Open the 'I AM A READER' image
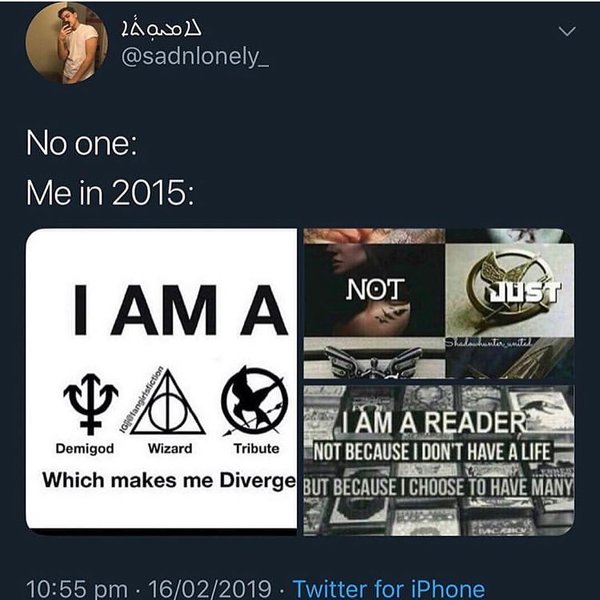The height and width of the screenshot is (600, 600). (x=439, y=460)
